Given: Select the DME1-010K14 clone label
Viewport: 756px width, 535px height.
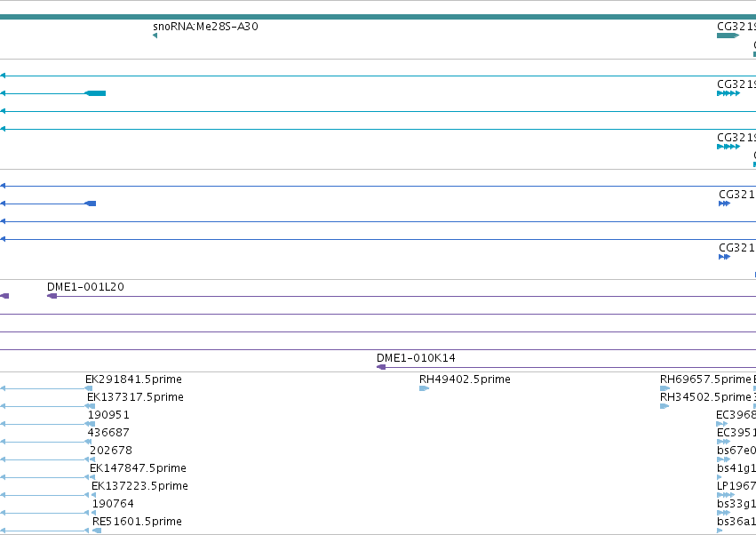Looking at the screenshot, I should 416,358.
